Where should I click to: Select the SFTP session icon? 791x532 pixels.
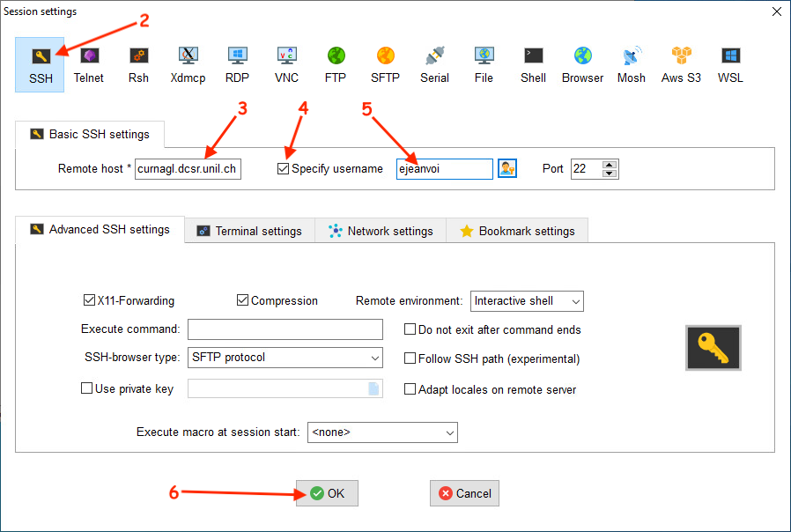[x=385, y=64]
